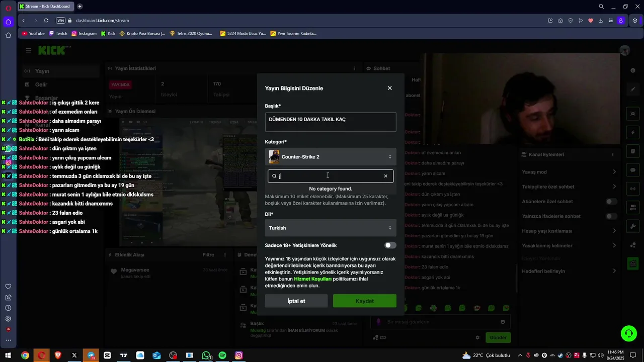644x362 pixels.
Task: Click the Opera snapshot camera icon
Action: [x=560, y=21]
